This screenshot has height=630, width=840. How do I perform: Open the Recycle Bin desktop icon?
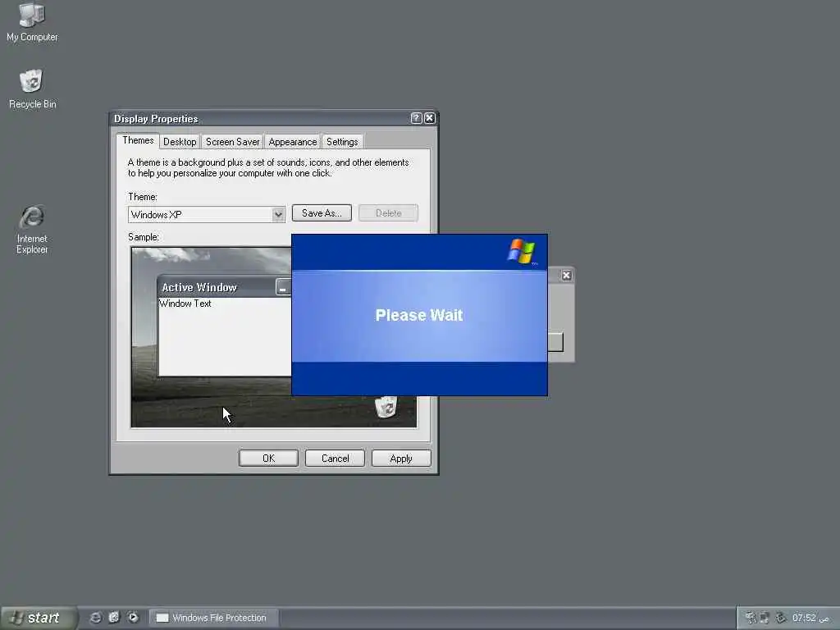coord(32,89)
